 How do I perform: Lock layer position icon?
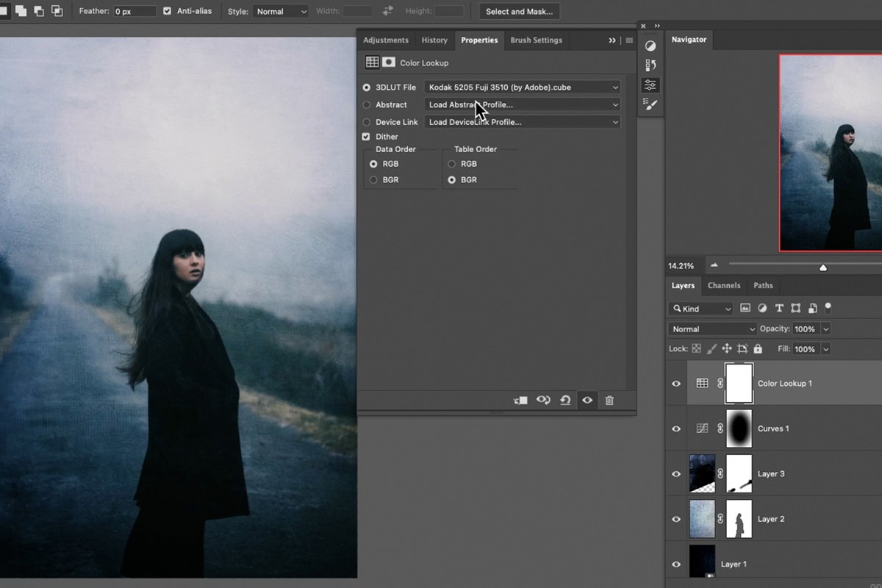[727, 349]
